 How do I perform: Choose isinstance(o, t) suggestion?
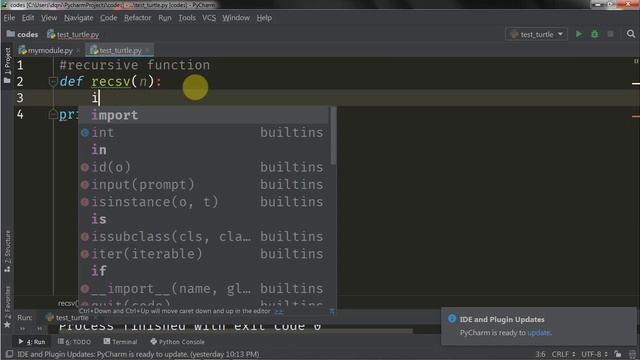tap(203, 202)
